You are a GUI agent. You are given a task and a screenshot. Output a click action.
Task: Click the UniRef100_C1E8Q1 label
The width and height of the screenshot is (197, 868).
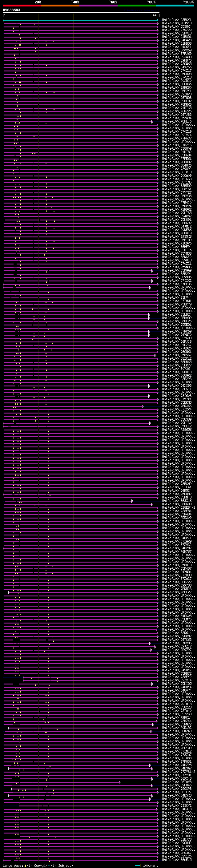pyautogui.click(x=177, y=37)
